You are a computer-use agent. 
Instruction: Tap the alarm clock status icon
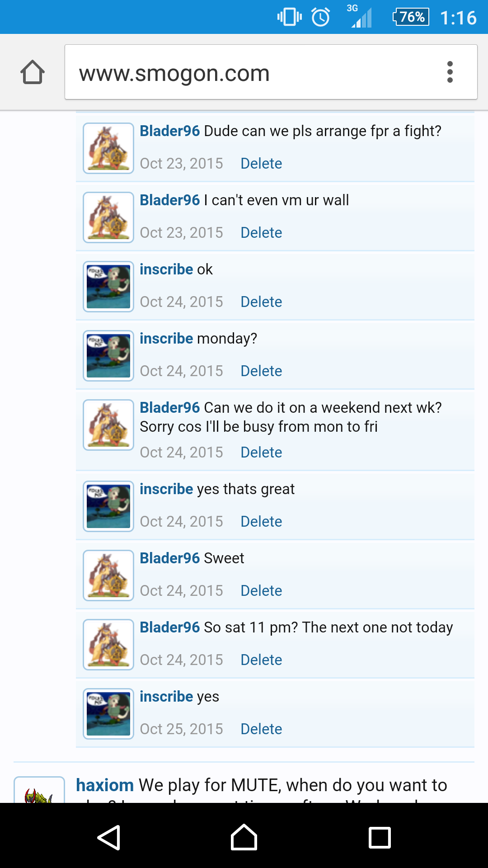(321, 18)
